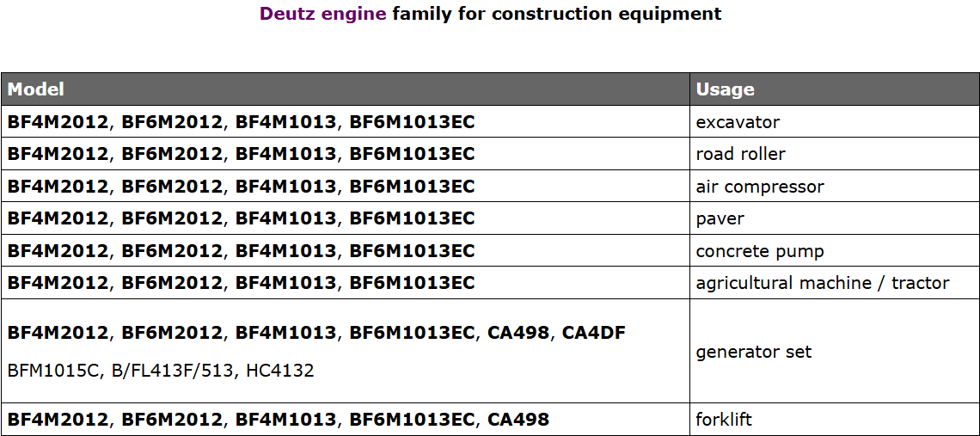
Task: Select BF6M1013EC in the agricultural machine row
Action: pos(412,283)
